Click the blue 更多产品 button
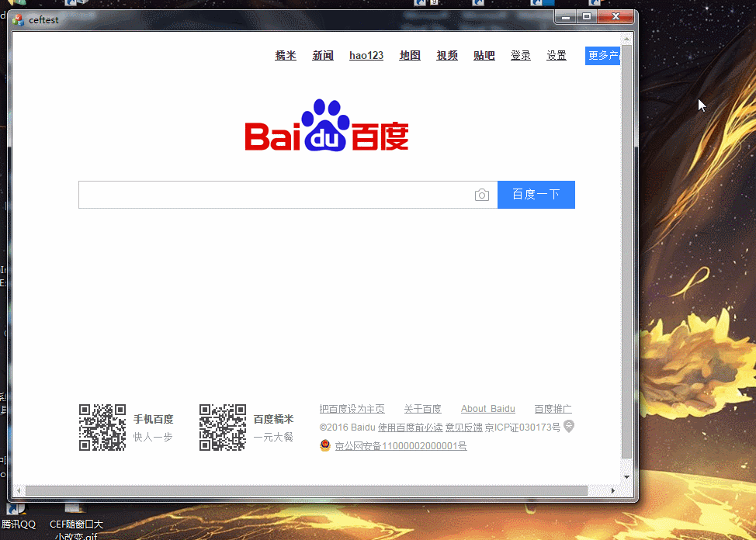Viewport: 756px width, 540px height. [x=602, y=56]
